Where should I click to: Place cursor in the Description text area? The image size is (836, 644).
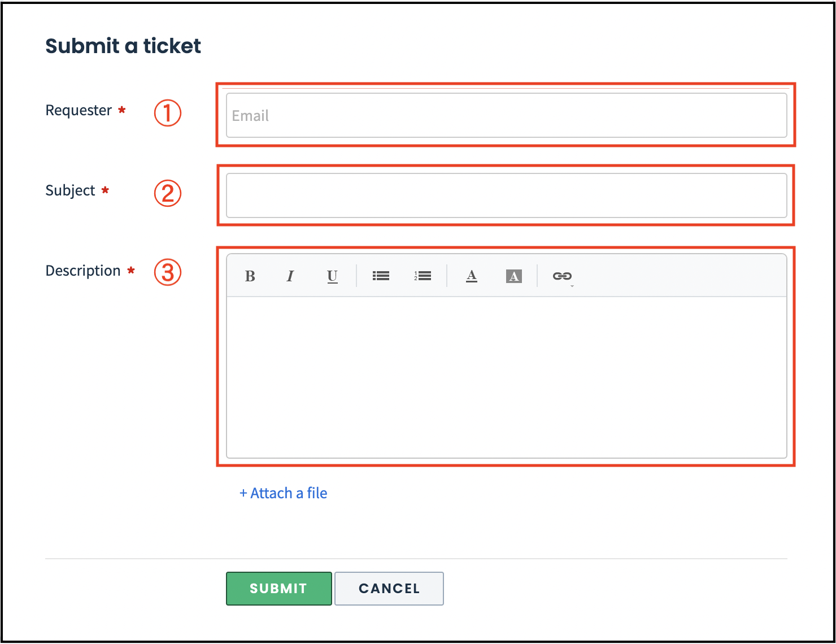point(507,377)
